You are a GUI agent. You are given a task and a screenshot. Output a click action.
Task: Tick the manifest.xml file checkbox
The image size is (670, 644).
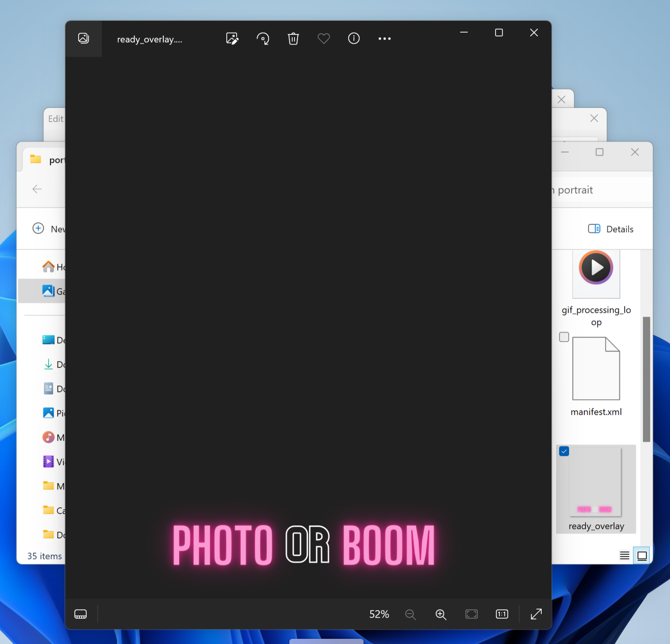coord(564,337)
